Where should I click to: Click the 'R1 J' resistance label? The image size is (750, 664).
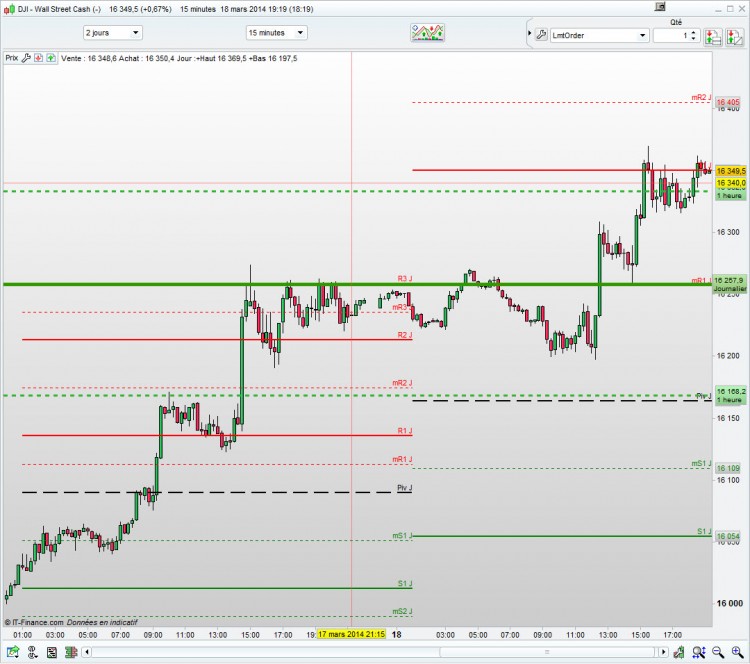click(405, 431)
